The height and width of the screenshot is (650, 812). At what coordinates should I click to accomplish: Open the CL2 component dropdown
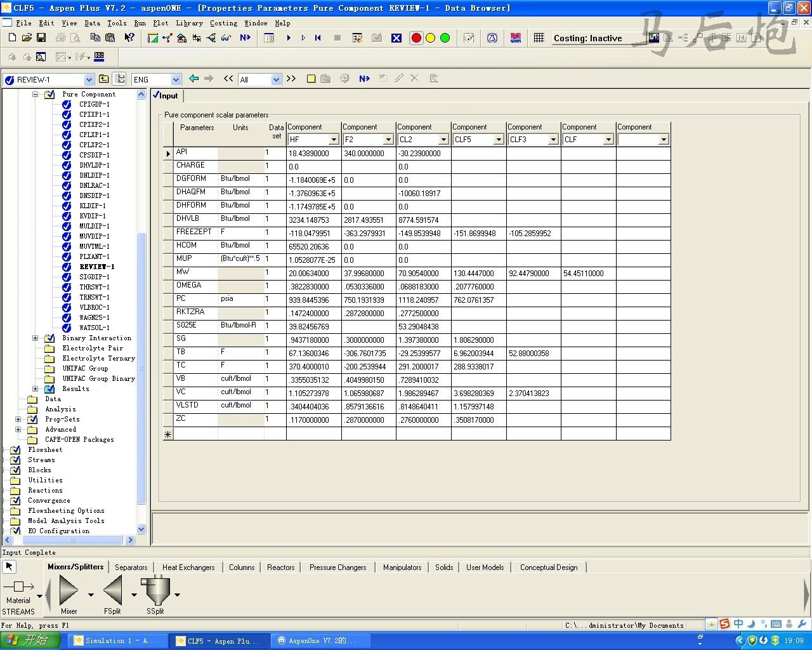tap(444, 140)
